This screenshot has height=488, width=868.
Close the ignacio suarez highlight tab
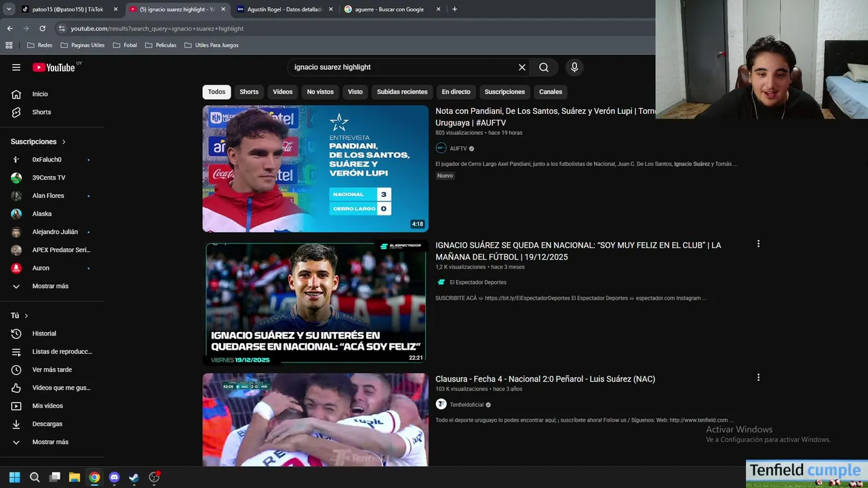click(223, 9)
